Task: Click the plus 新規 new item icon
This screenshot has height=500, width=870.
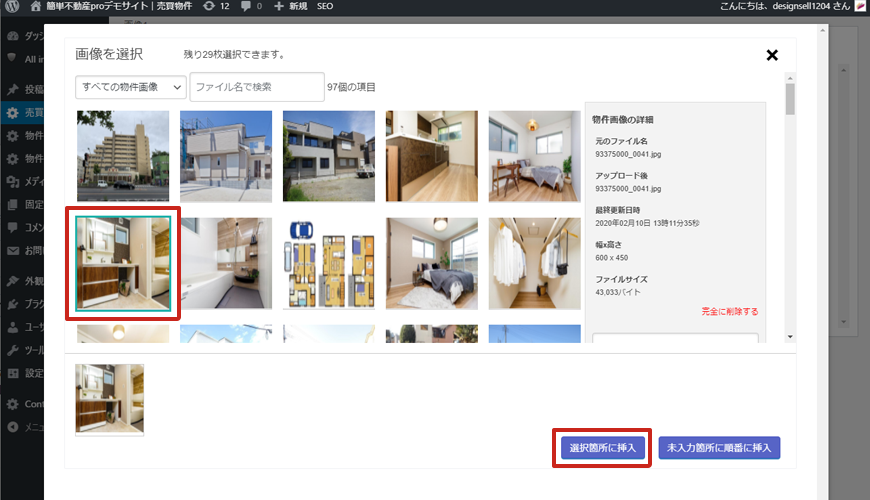Action: [x=279, y=6]
